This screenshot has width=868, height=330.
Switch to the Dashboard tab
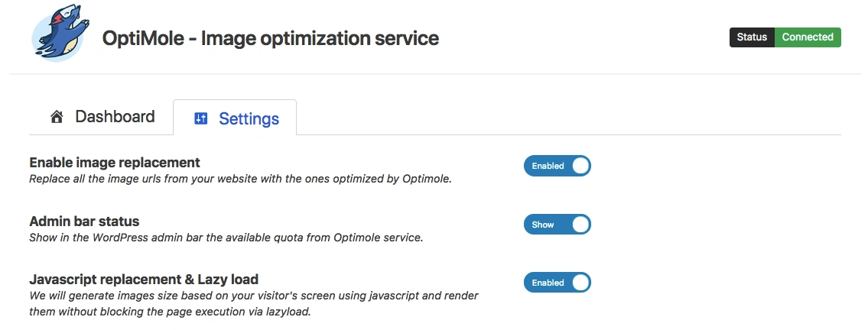click(115, 117)
